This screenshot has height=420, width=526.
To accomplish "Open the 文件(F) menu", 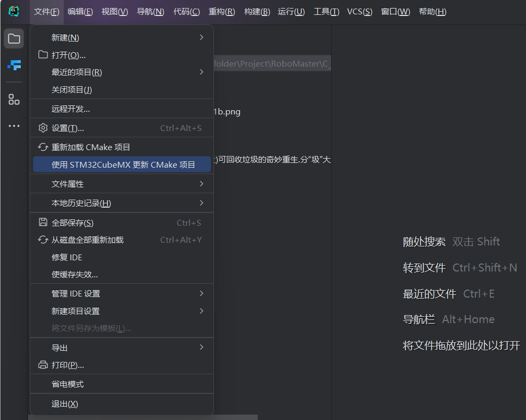I will 47,12.
